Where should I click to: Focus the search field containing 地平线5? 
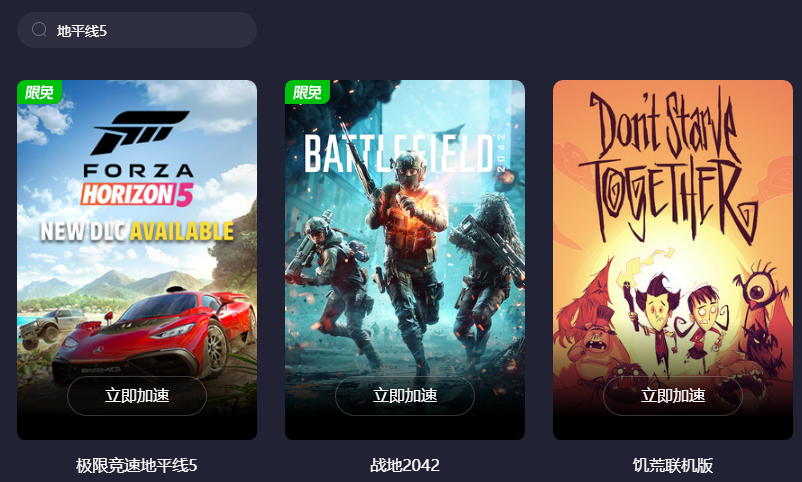pyautogui.click(x=137, y=30)
